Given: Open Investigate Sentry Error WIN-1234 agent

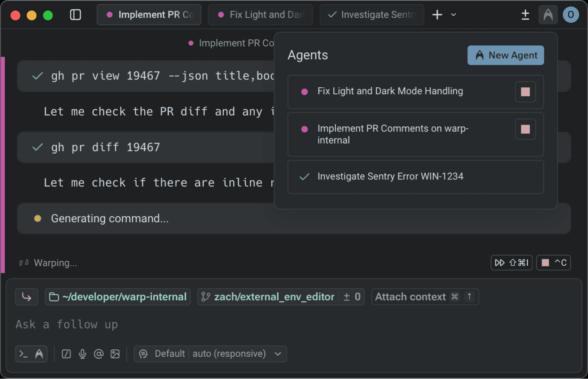Looking at the screenshot, I should pos(416,177).
